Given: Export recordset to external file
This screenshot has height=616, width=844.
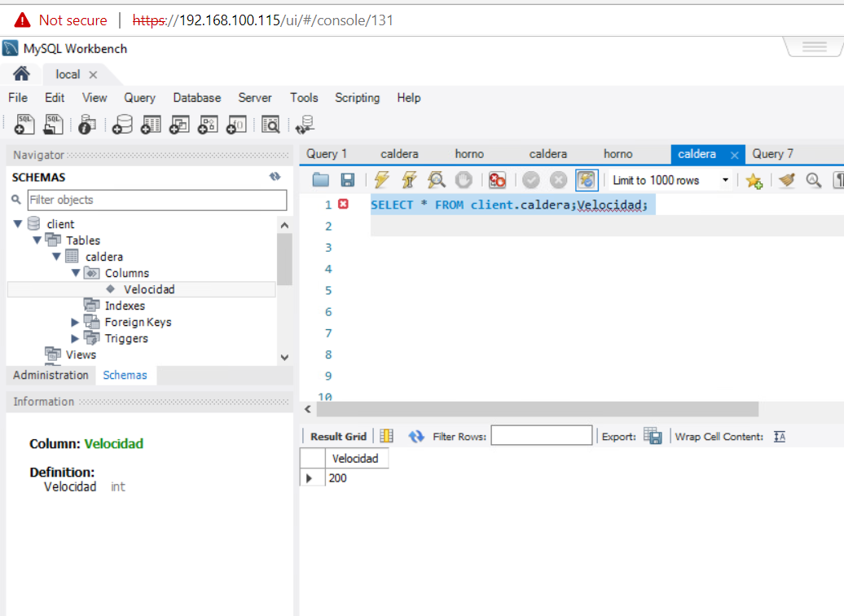Looking at the screenshot, I should coord(653,436).
